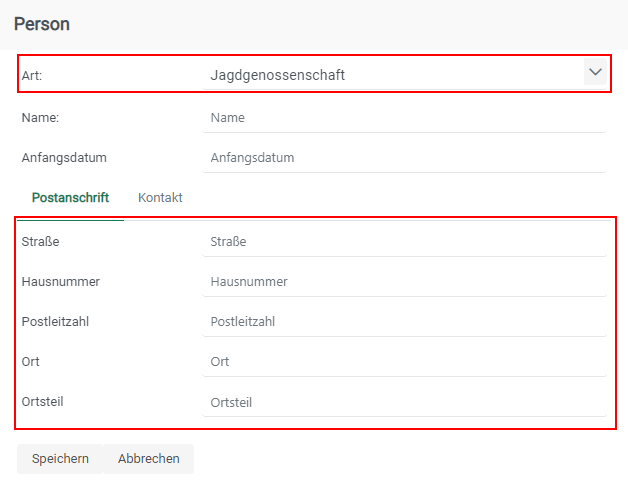Open the Kontakt tab
The height and width of the screenshot is (491, 628).
click(160, 198)
